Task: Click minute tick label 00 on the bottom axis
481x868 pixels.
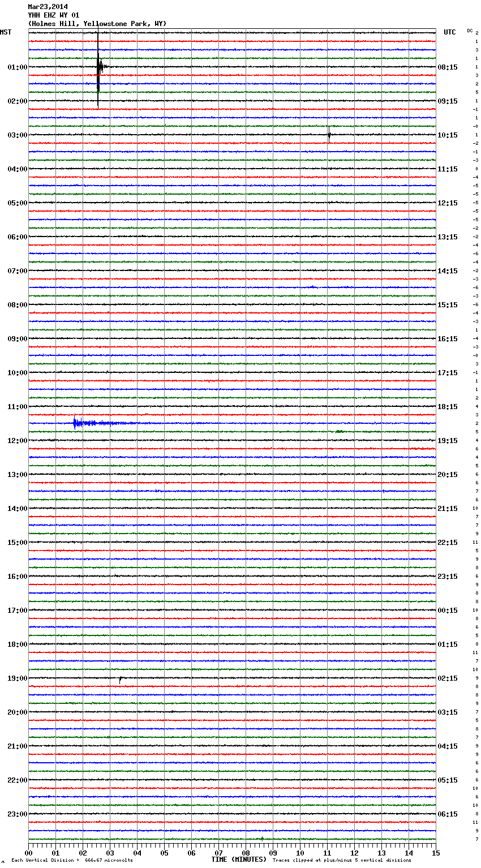Action: pyautogui.click(x=28, y=853)
